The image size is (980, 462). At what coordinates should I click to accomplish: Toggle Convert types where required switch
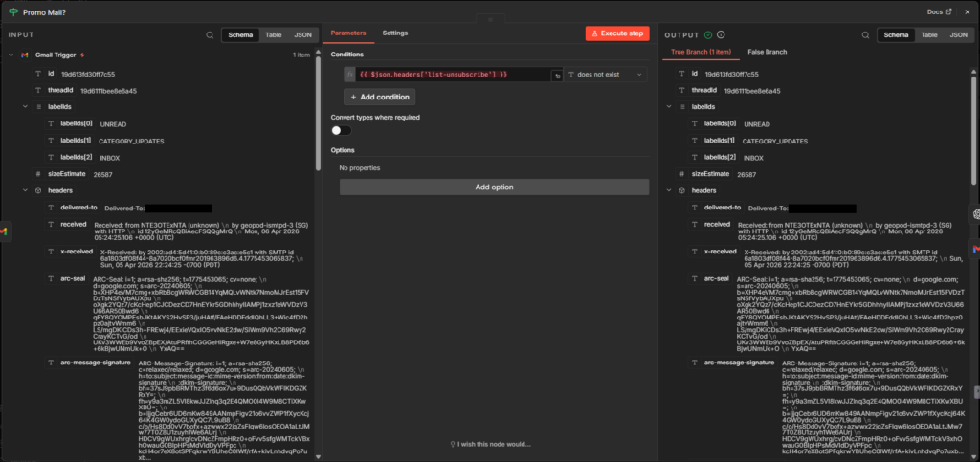pyautogui.click(x=342, y=130)
